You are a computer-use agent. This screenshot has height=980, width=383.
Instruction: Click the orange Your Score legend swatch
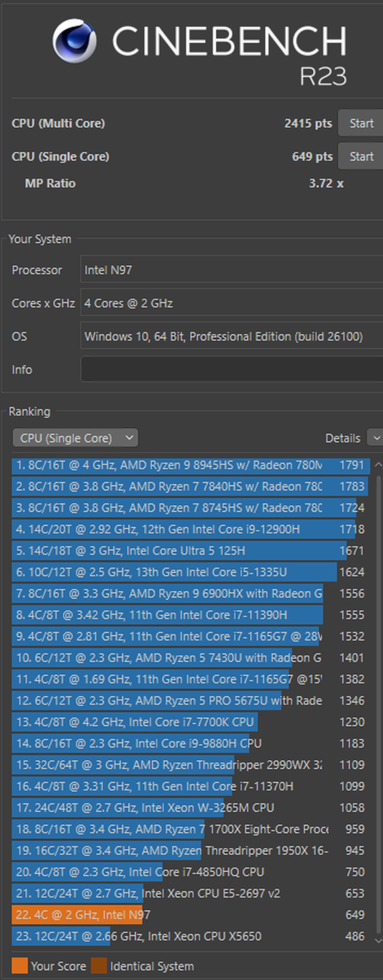(x=20, y=966)
